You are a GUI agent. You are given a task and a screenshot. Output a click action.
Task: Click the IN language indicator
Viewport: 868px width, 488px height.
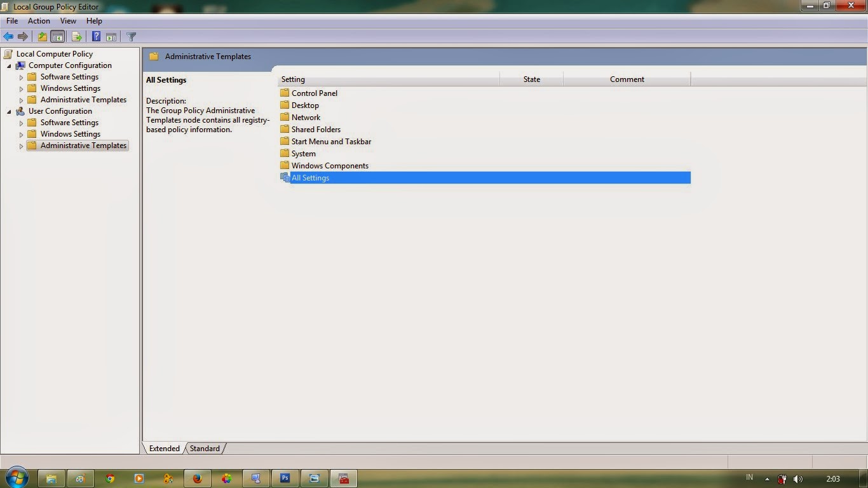(x=749, y=477)
